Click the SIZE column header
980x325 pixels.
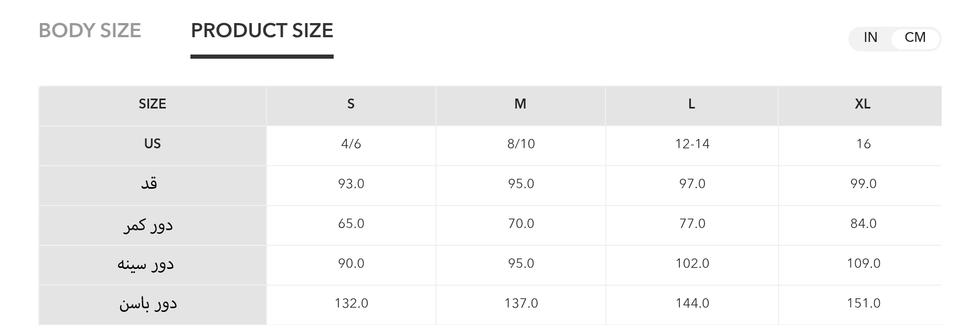tap(152, 104)
